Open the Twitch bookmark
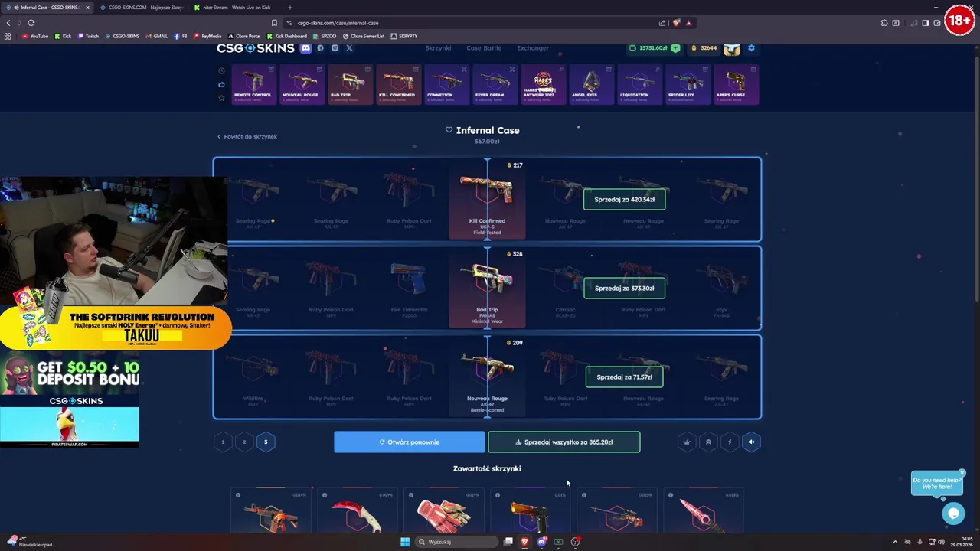This screenshot has width=980, height=551. click(x=88, y=36)
